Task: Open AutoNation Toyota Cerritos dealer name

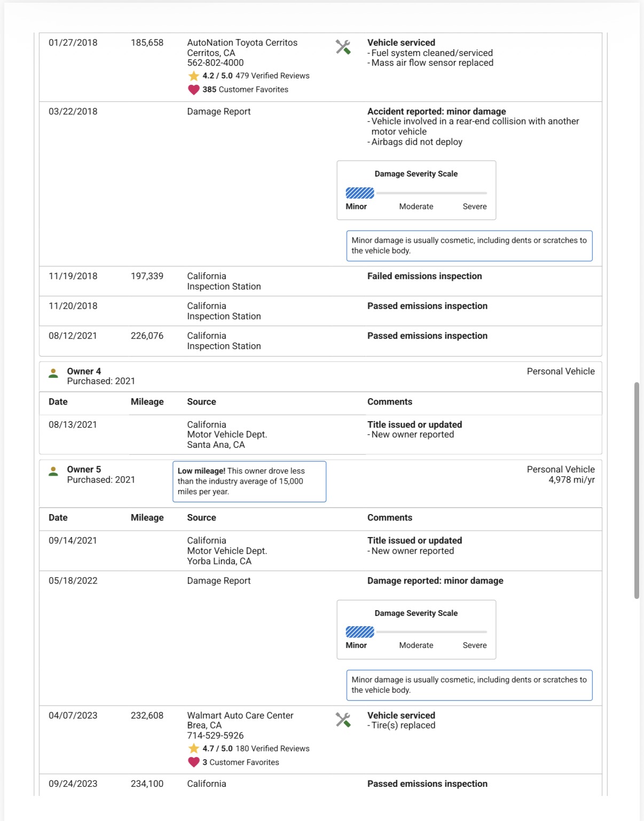Action: (242, 43)
